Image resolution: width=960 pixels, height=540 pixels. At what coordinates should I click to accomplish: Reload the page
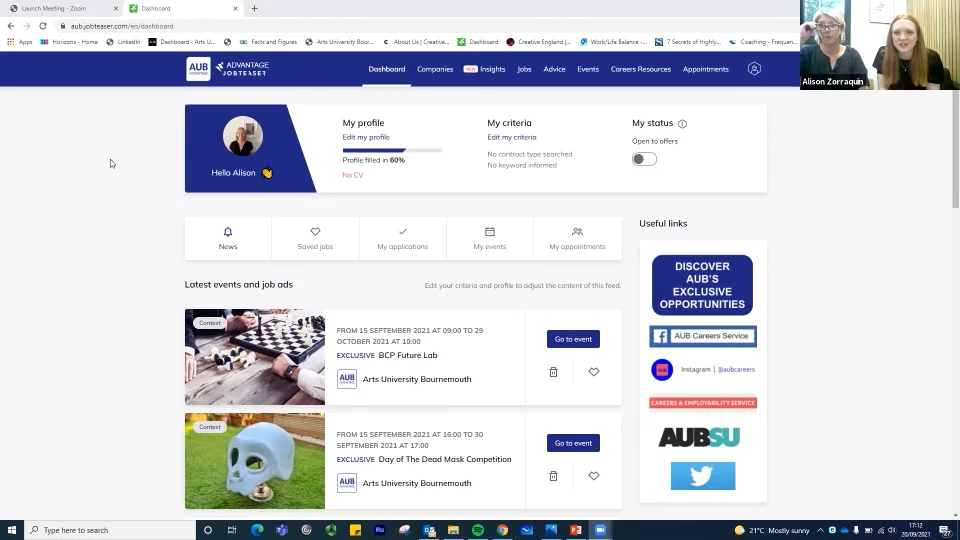point(43,26)
